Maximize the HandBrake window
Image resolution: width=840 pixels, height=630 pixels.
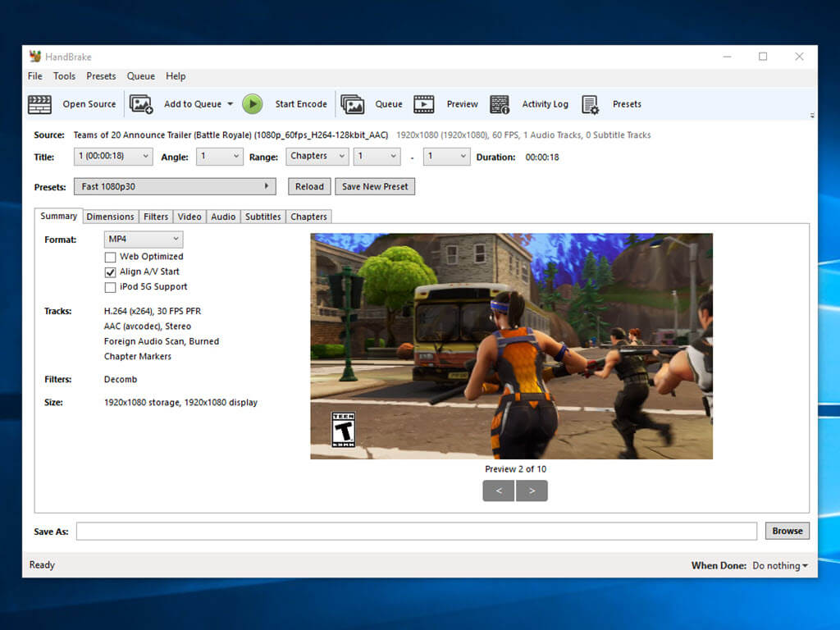point(763,57)
